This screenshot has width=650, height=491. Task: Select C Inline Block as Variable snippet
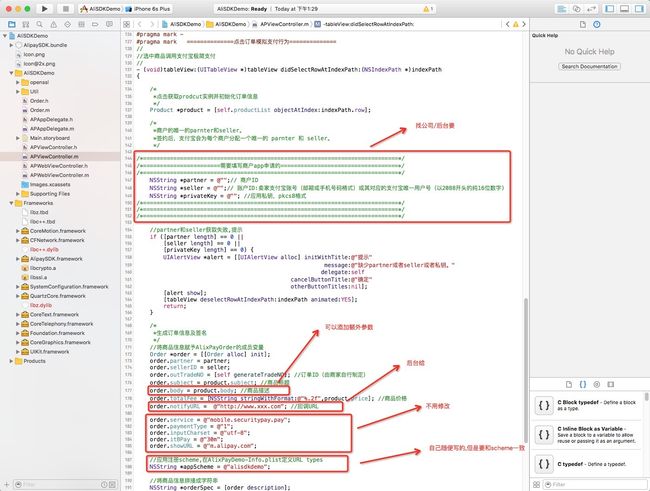click(587, 435)
